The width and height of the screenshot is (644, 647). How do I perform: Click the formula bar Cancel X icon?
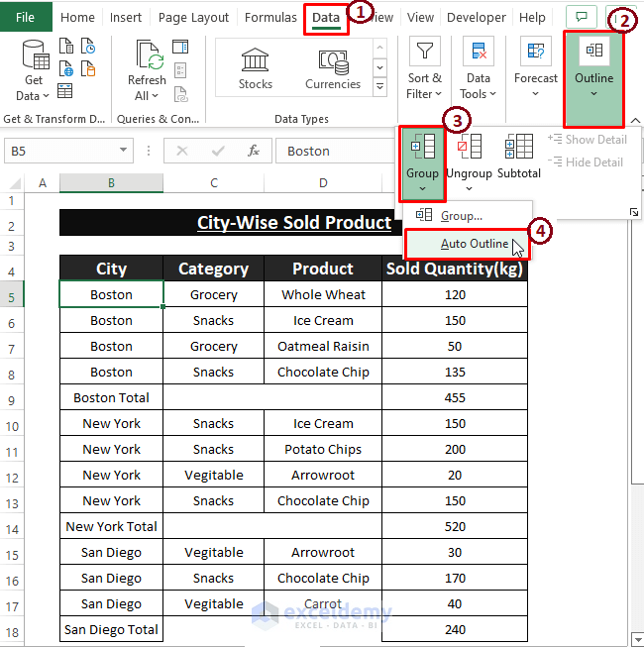click(x=182, y=151)
